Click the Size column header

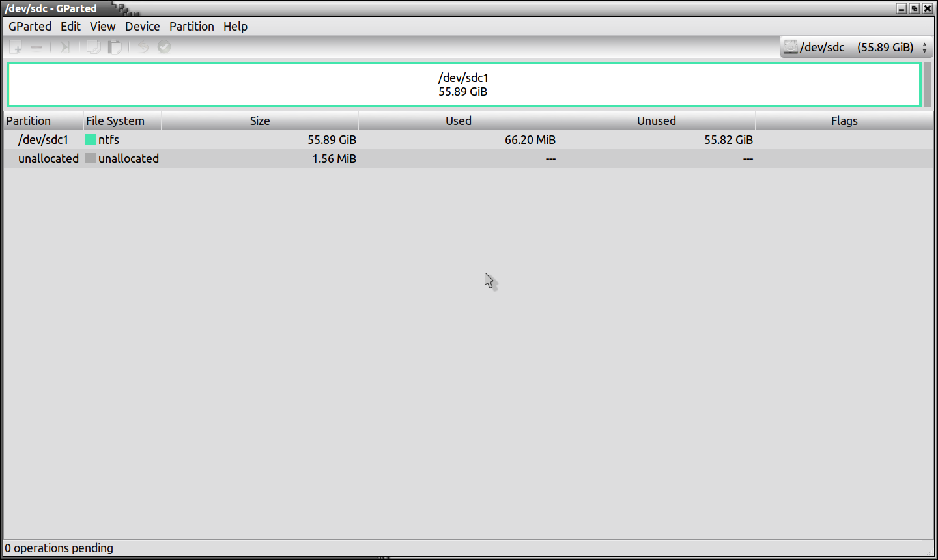click(x=259, y=121)
